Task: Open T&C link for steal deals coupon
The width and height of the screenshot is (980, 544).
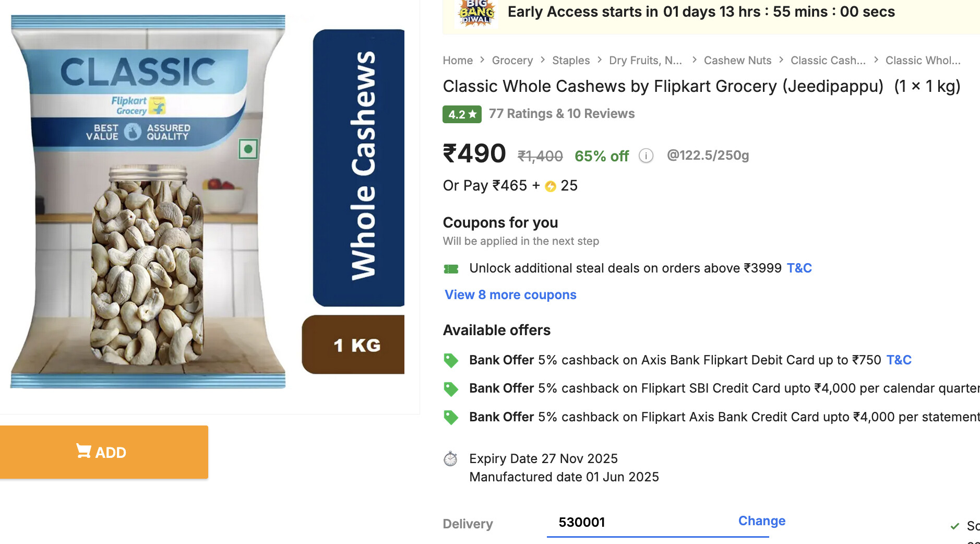Action: tap(799, 268)
